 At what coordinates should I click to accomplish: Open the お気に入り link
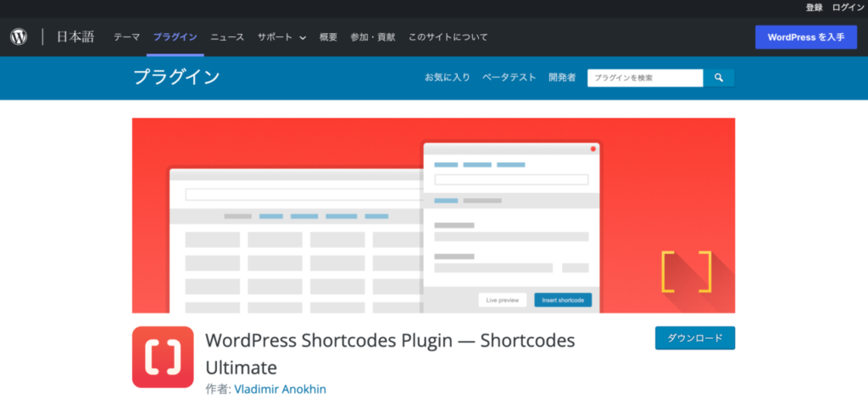(x=448, y=77)
